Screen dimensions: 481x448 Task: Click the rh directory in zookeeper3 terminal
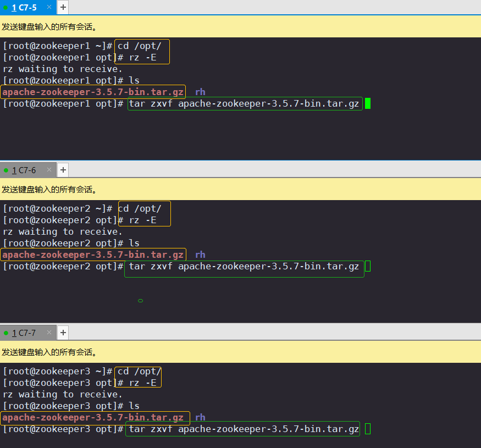[200, 417]
